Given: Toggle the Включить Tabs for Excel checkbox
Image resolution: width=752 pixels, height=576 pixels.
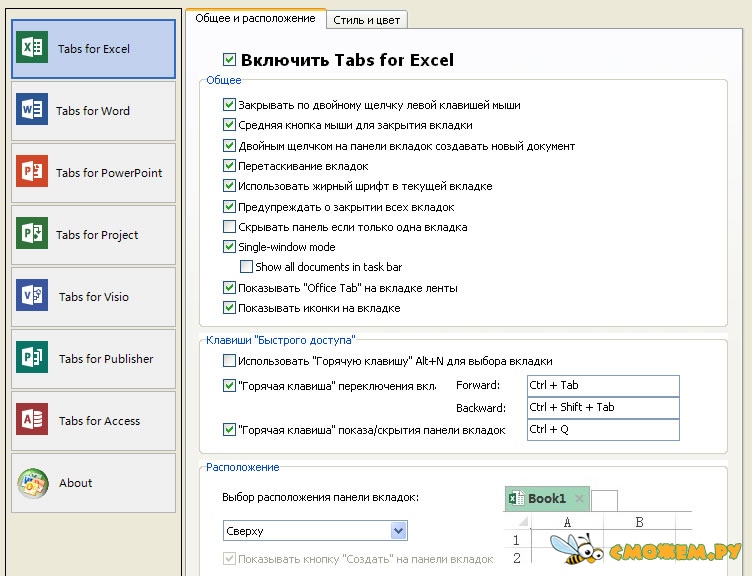Looking at the screenshot, I should (229, 60).
